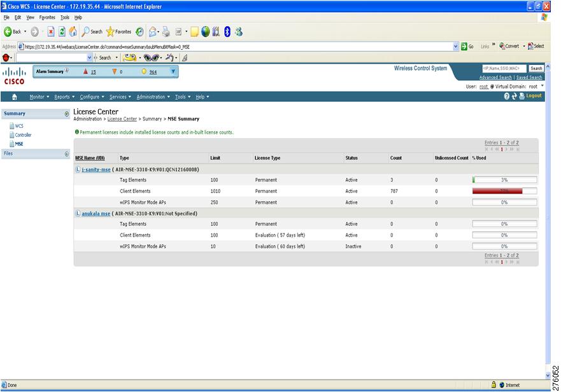This screenshot has width=561, height=392.
Task: Click the WCS refresh arrows icon beside Logout
Action: (x=514, y=96)
